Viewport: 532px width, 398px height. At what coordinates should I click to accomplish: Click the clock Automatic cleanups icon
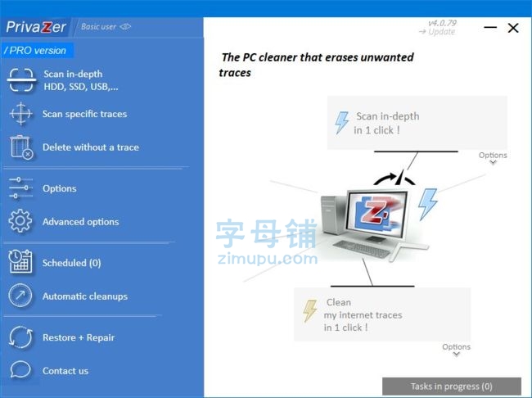(x=20, y=296)
